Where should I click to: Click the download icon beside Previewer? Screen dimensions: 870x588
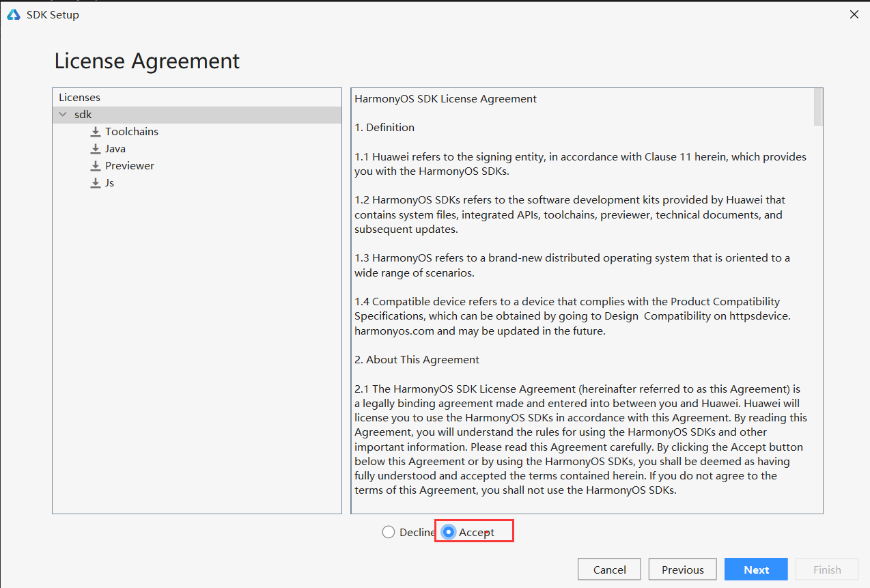point(96,165)
